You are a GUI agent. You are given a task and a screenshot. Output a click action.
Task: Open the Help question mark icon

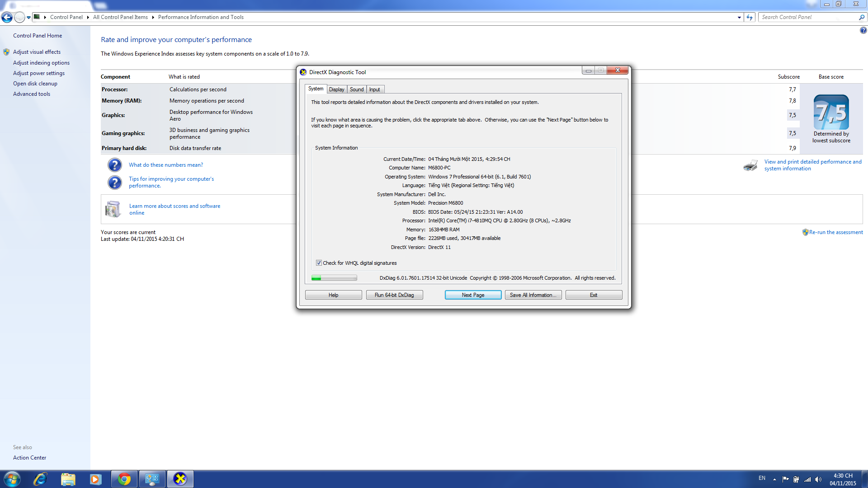pos(863,30)
